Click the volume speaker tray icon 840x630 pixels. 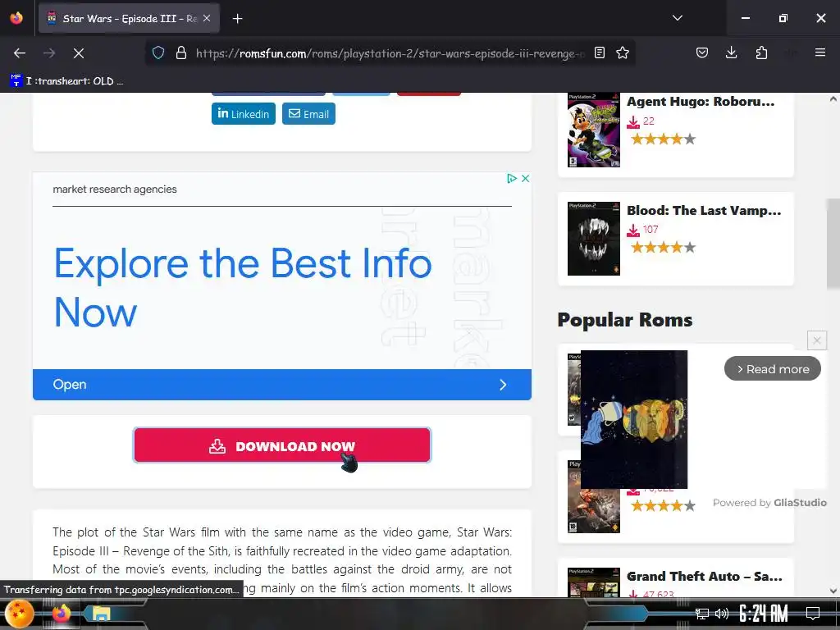pyautogui.click(x=722, y=614)
